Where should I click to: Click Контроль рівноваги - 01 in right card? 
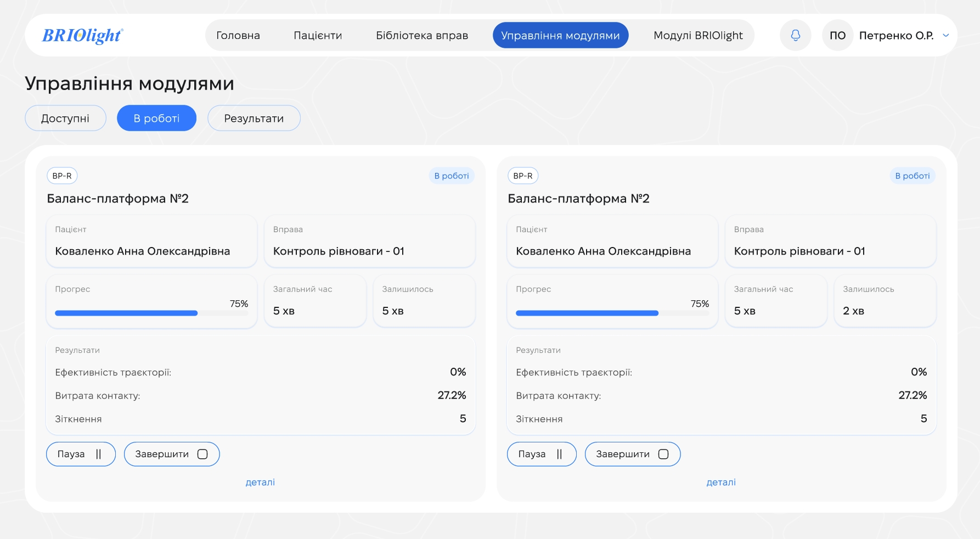799,251
